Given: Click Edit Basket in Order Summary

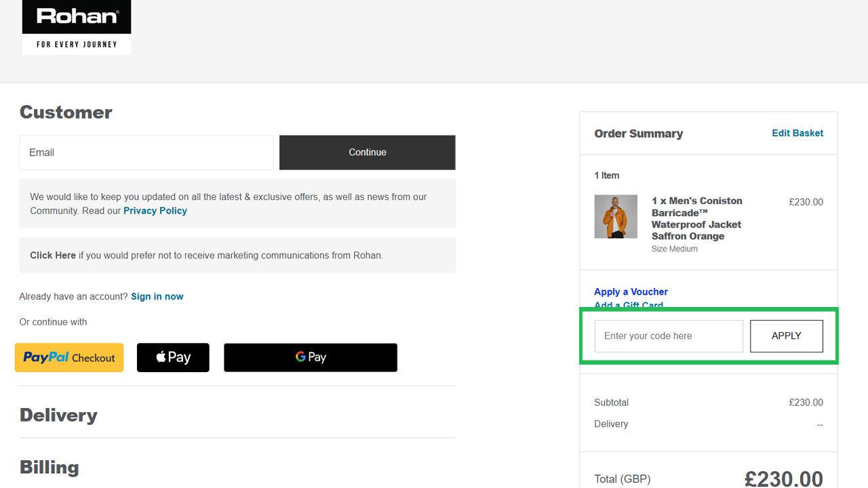Looking at the screenshot, I should (797, 133).
